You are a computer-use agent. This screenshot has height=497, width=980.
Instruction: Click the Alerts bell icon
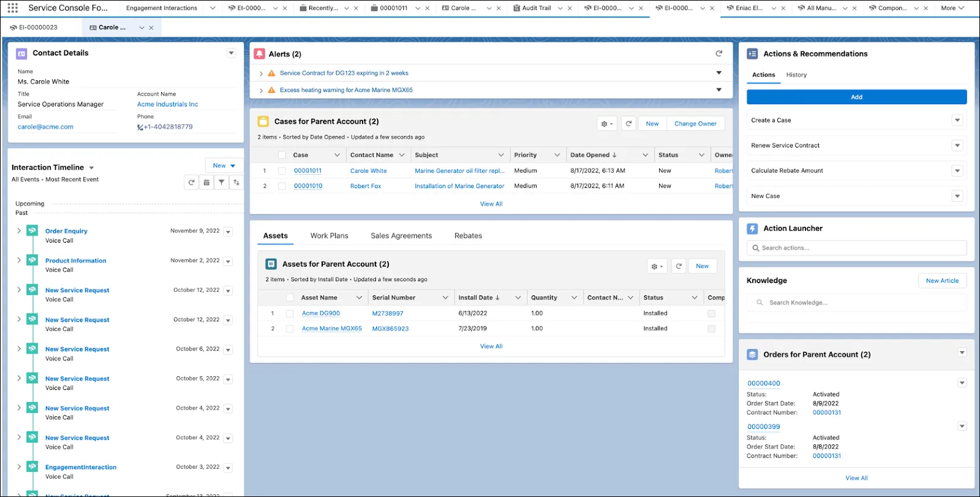(259, 54)
